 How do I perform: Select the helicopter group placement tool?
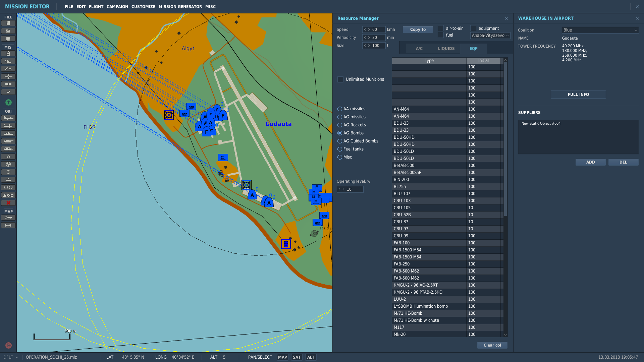(8, 126)
